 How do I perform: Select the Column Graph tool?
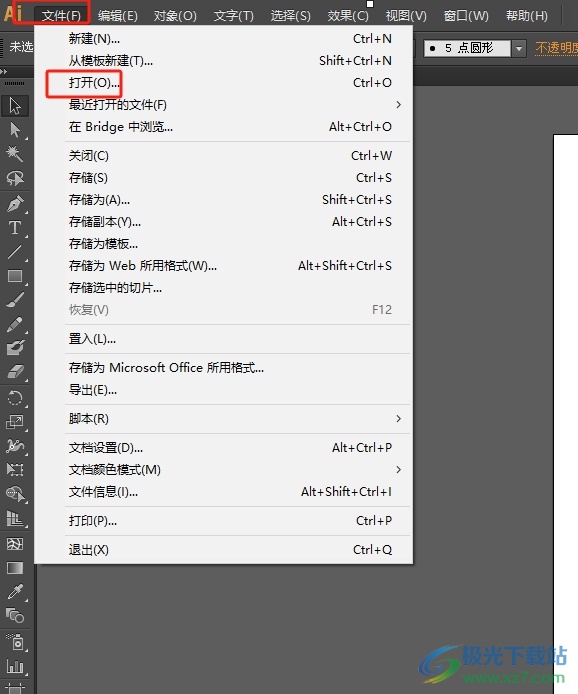[15, 666]
